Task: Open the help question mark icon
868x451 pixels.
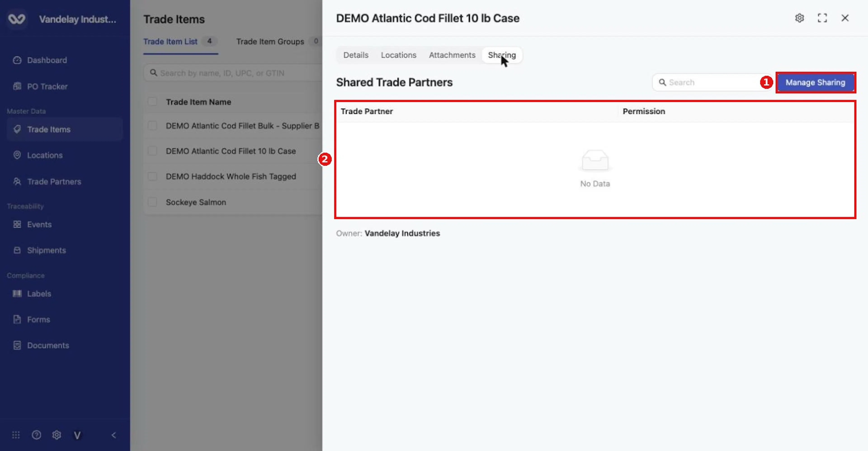Action: (x=36, y=435)
